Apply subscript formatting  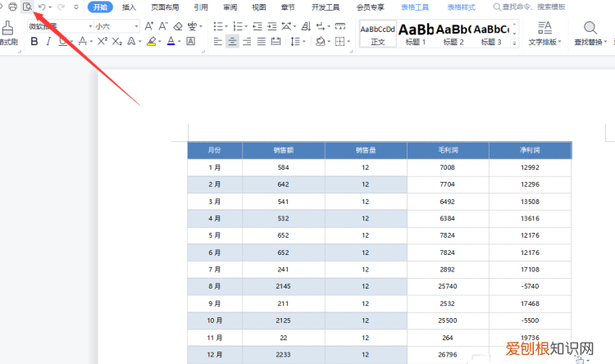pos(117,41)
